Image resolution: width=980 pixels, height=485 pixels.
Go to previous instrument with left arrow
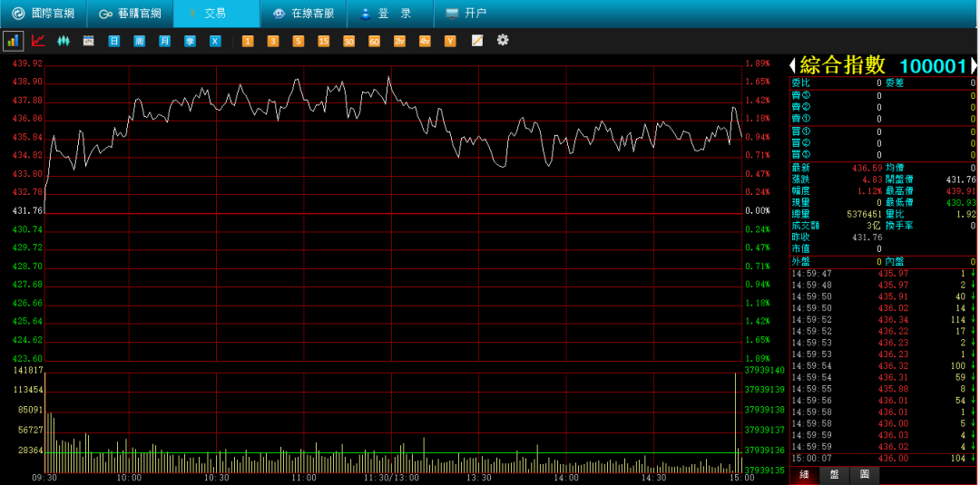click(x=793, y=65)
